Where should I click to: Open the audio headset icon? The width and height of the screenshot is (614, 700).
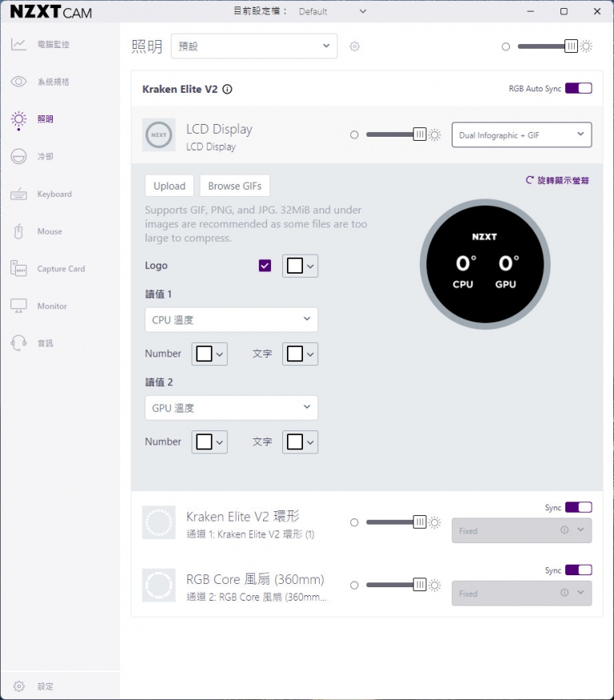(18, 343)
